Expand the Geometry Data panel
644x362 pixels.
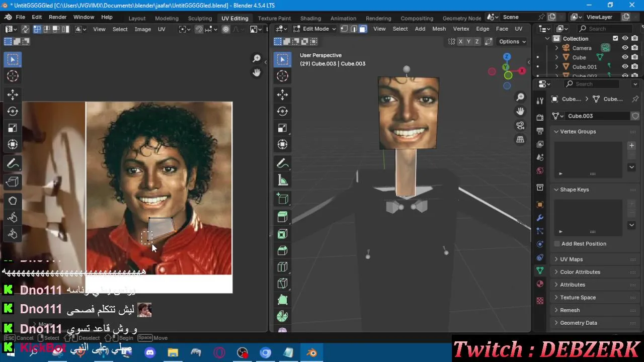pos(556,323)
